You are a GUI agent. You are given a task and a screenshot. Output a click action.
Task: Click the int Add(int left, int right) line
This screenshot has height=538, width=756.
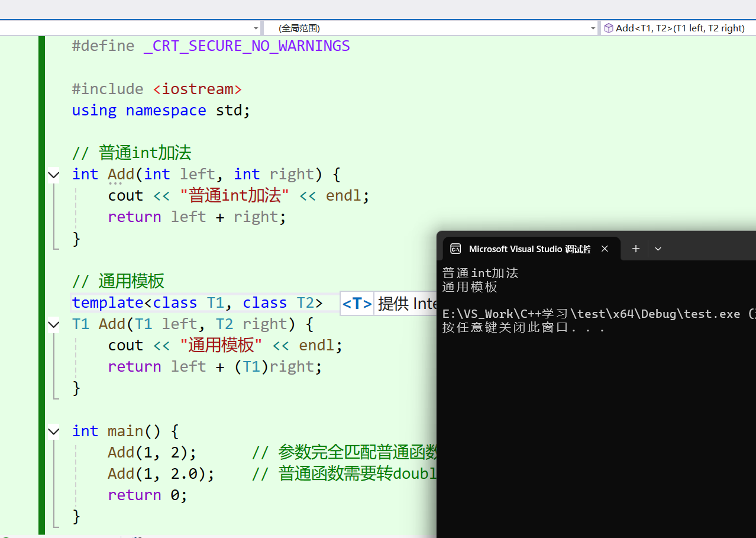tap(206, 174)
